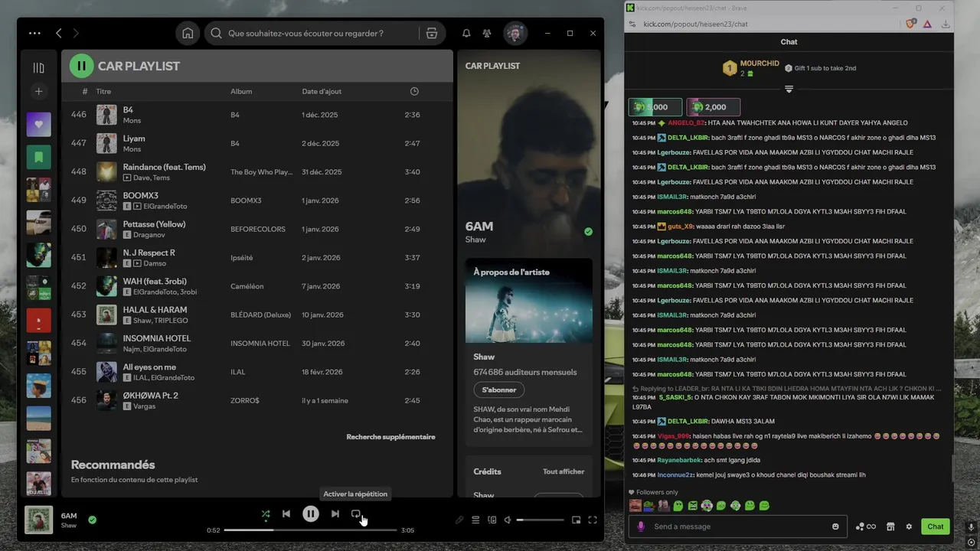Viewport: 980px width, 551px height.
Task: Click the 'ØKHØWA Pt. 2' album thumbnail
Action: (106, 400)
